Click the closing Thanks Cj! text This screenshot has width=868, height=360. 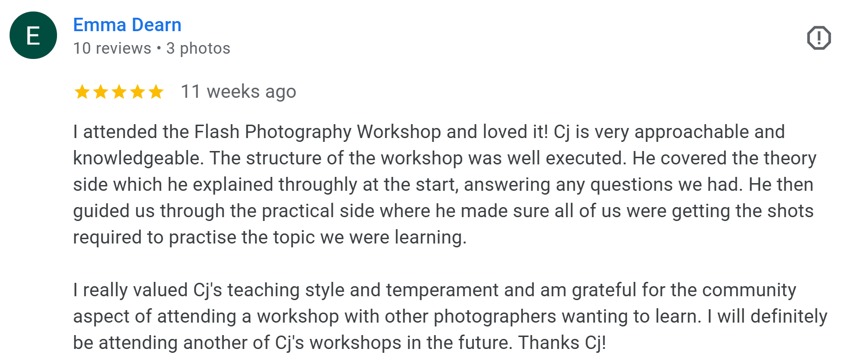coord(562,343)
